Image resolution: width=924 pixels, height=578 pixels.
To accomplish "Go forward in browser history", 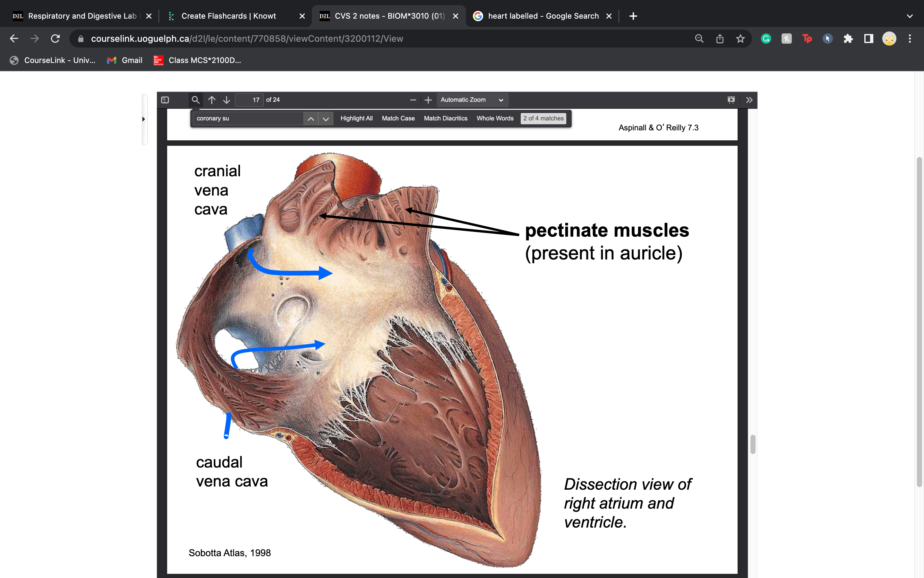I will 35,39.
